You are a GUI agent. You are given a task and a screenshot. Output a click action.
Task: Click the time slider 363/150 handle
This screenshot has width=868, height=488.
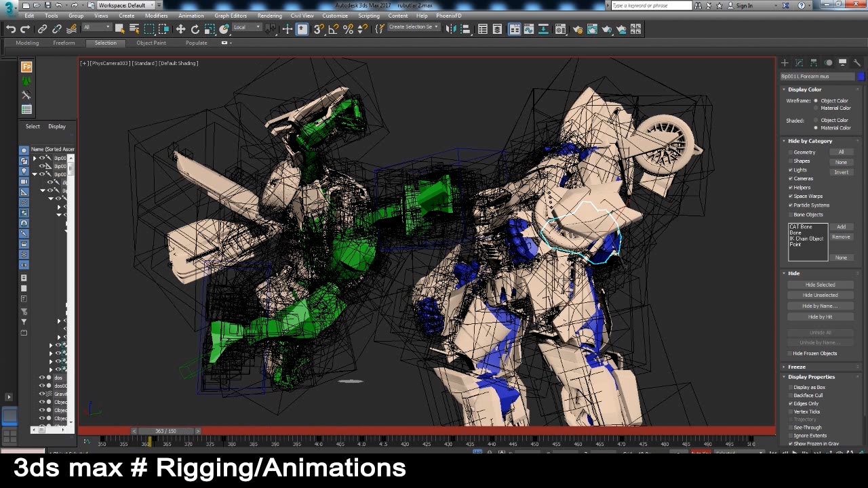[x=165, y=431]
